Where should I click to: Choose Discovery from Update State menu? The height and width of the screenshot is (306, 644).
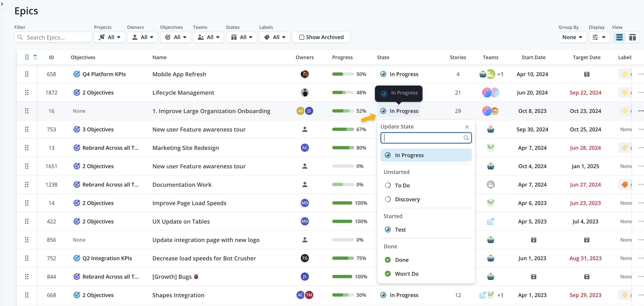(x=407, y=199)
